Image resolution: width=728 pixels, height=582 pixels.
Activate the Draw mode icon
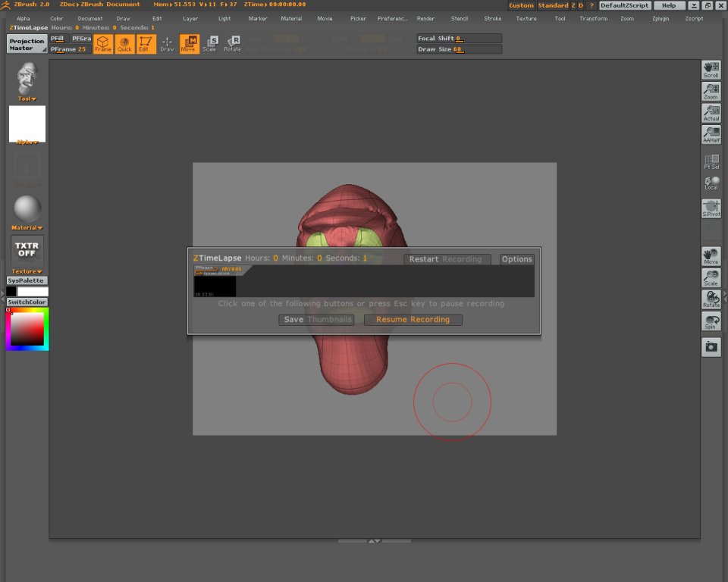click(x=167, y=44)
